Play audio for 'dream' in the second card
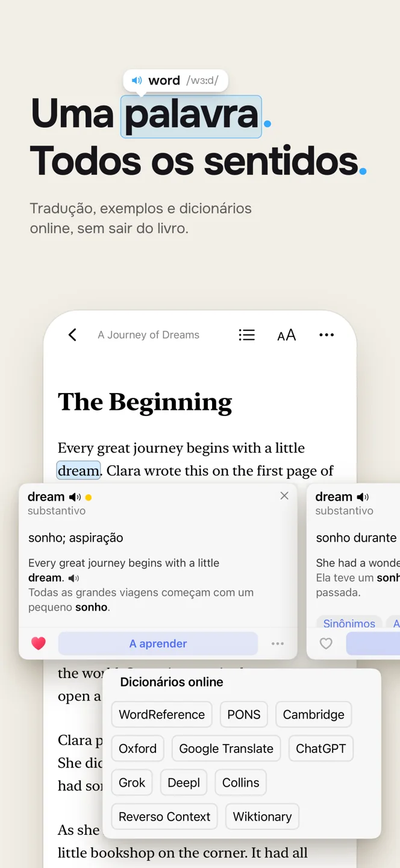Viewport: 400px width, 868px height. coord(363,497)
